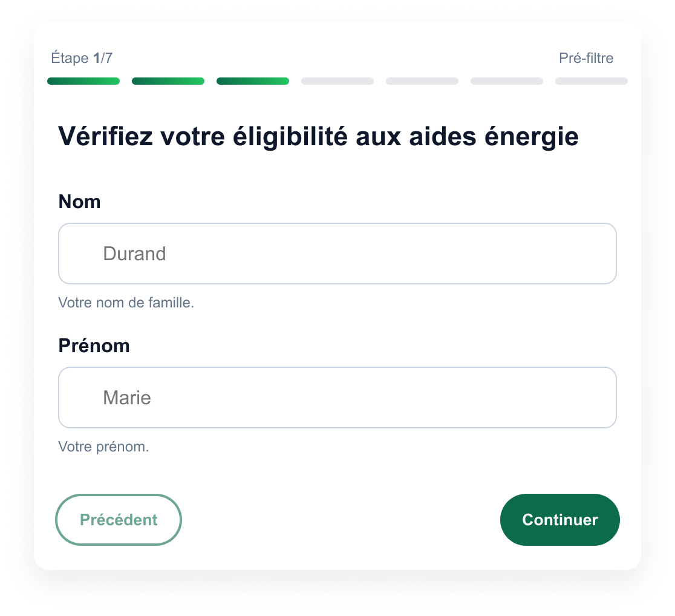Click the 'Nom' field label
Screen dimensions: 675x616
tap(79, 202)
